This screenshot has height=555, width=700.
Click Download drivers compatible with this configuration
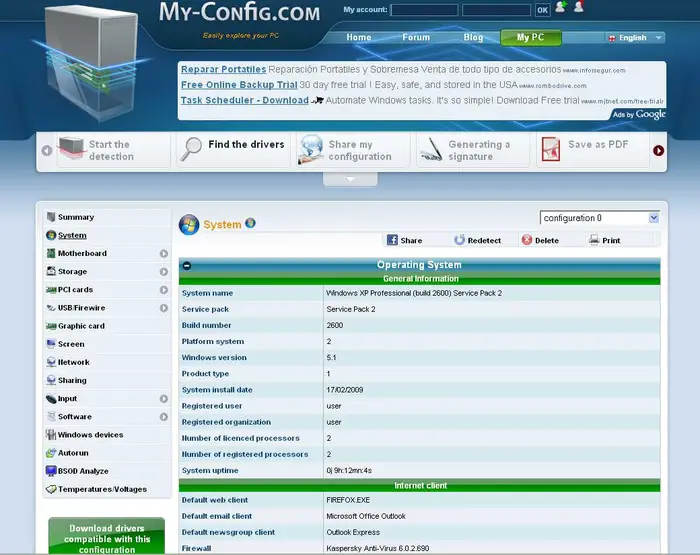click(107, 537)
